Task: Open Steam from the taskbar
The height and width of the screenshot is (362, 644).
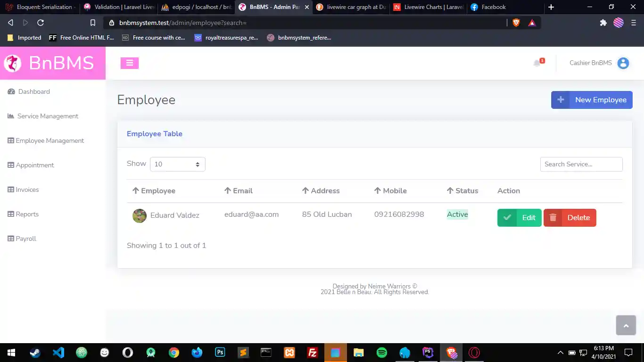Action: click(35, 353)
